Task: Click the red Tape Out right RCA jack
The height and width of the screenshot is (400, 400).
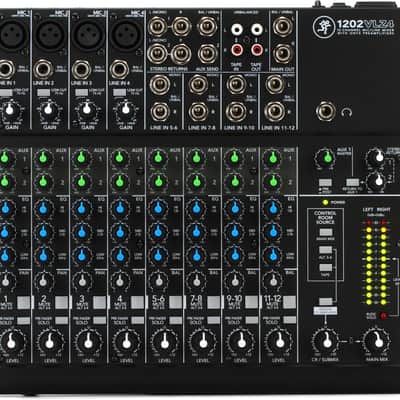Action: point(257,50)
